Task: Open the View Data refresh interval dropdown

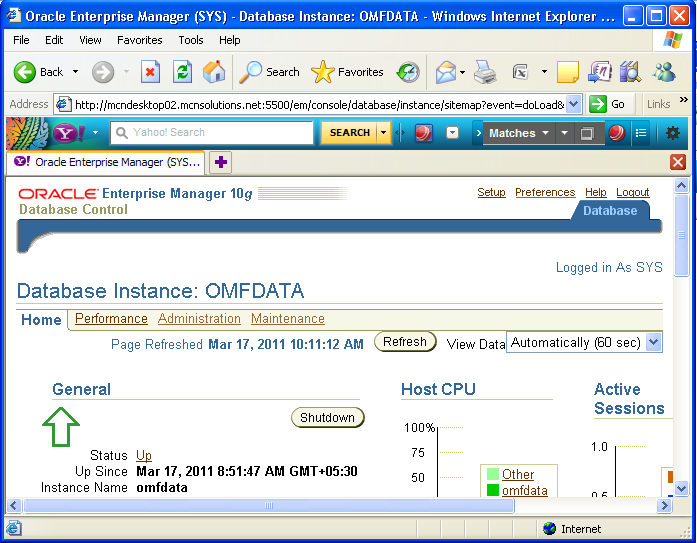Action: 653,343
